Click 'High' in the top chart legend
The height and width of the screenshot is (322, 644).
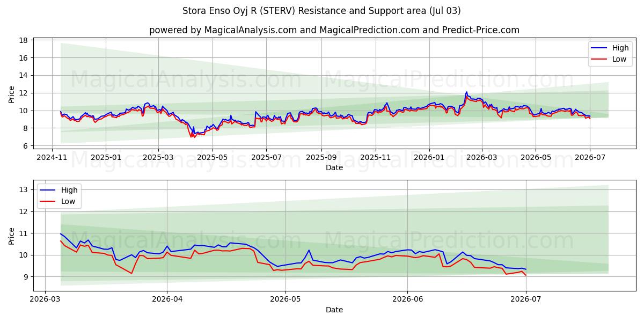coord(620,48)
